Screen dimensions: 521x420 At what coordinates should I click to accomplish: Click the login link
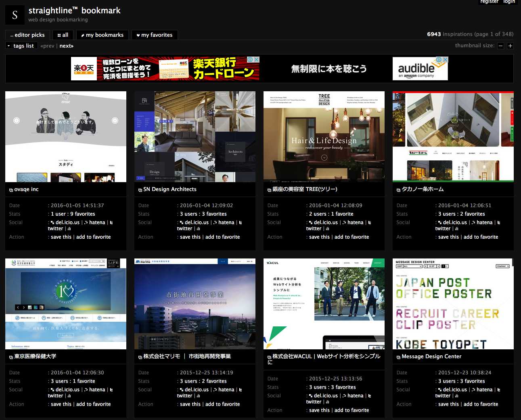[509, 2]
